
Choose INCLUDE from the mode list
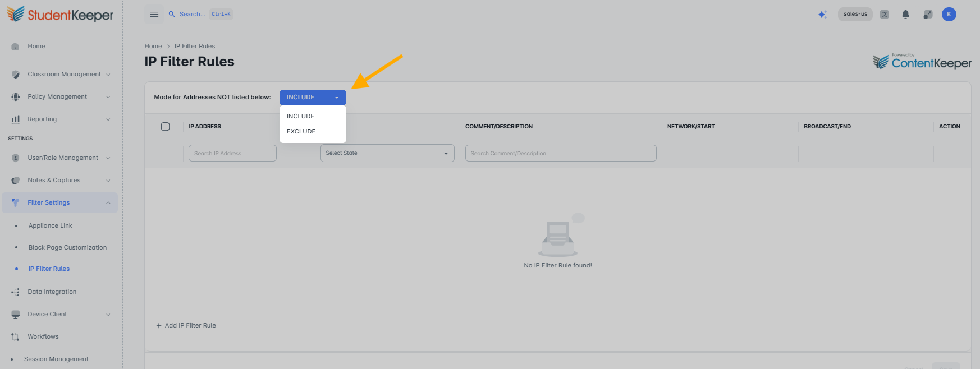click(x=301, y=116)
